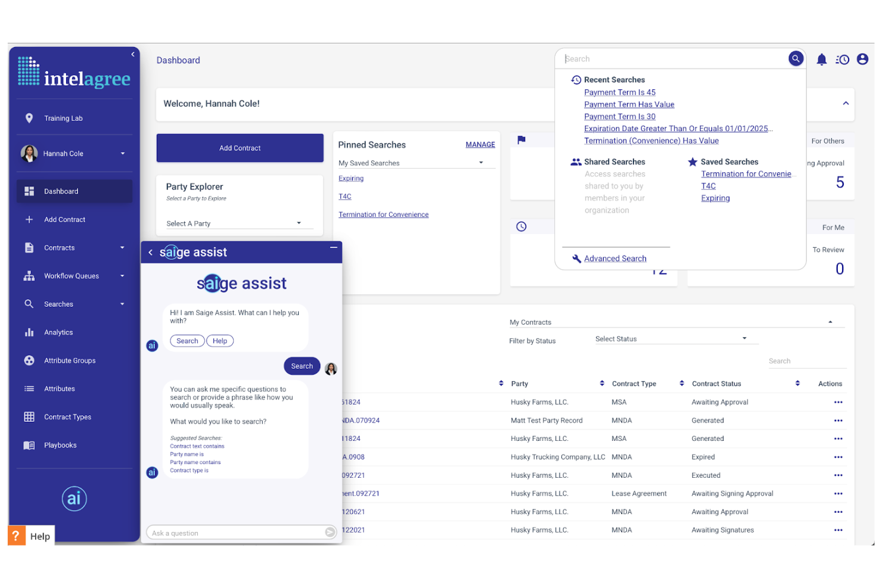This screenshot has height=588, width=882.
Task: Open actions menu for Matt Test Party Record
Action: [x=838, y=421]
